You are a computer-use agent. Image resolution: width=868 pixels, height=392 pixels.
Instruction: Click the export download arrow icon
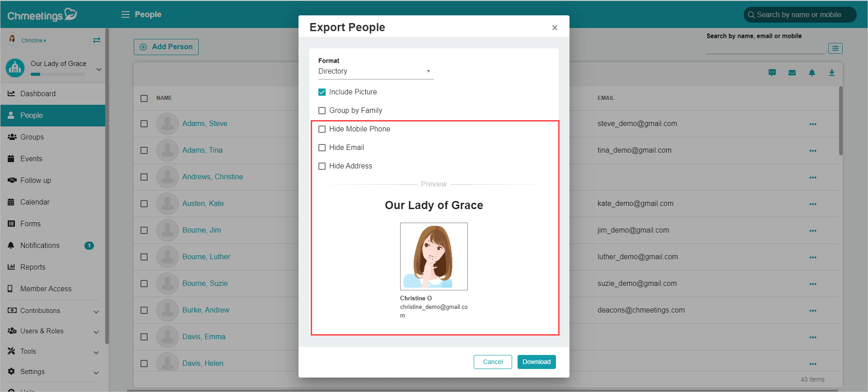(832, 73)
